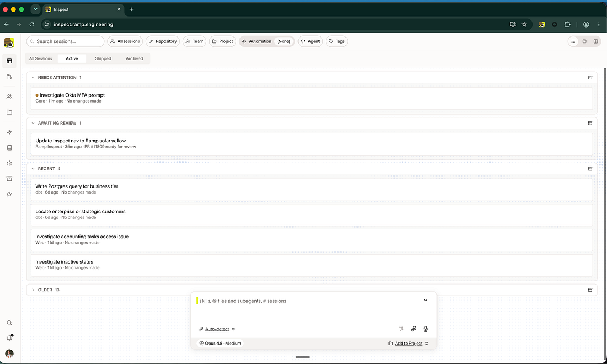
Task: Open the book icon in sidebar
Action: click(x=9, y=148)
